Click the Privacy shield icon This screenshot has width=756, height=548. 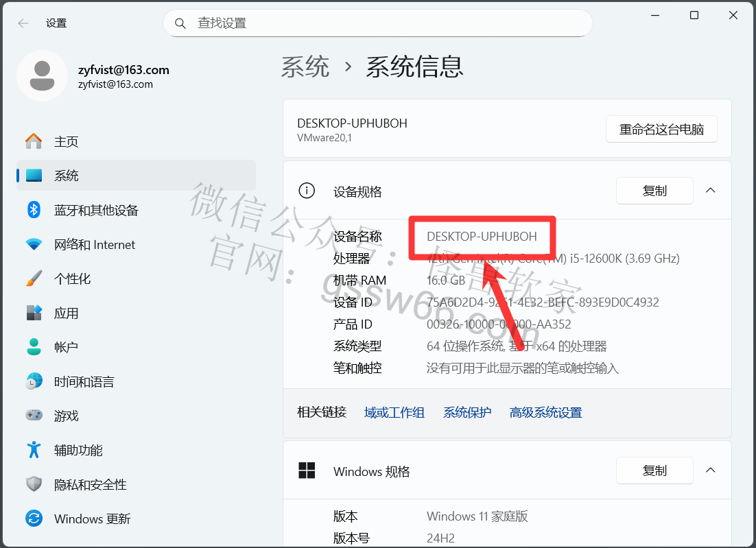click(34, 484)
